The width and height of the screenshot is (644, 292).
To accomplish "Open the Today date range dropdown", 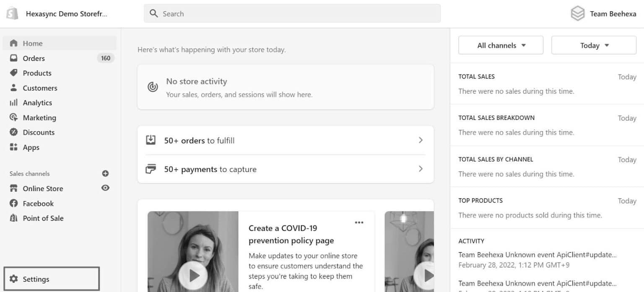I will (x=593, y=45).
